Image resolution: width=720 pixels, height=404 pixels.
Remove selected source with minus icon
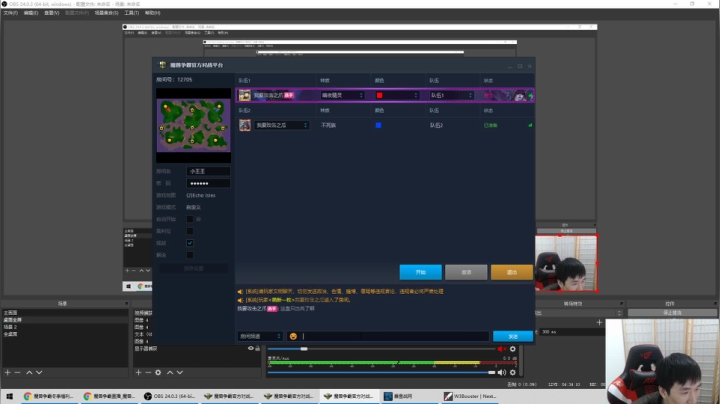tap(148, 372)
